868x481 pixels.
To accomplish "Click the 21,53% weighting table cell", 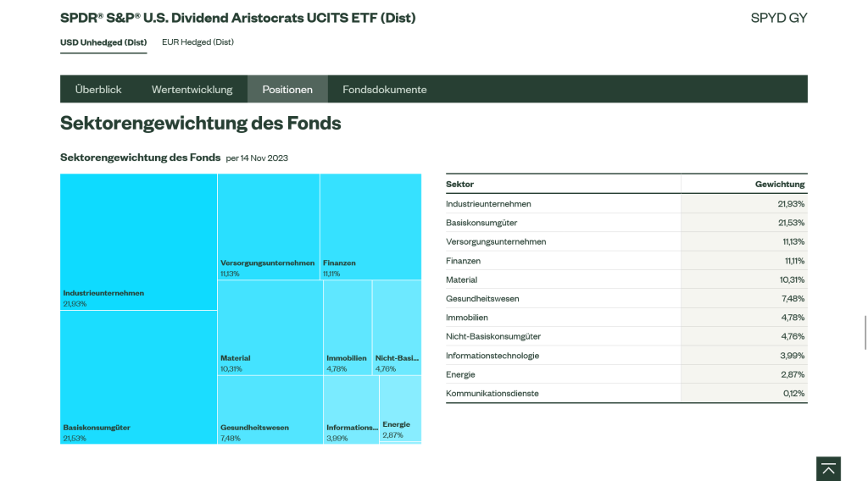I will click(744, 222).
